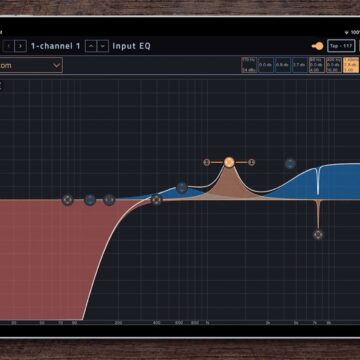Click the 1-channel 1 title label
Image resolution: width=360 pixels, height=360 pixels.
(x=56, y=46)
